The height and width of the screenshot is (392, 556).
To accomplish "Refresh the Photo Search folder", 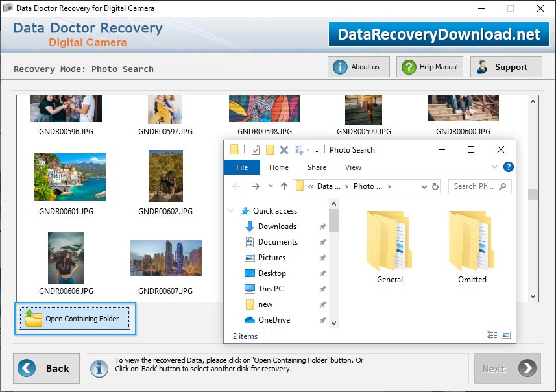I will [435, 186].
